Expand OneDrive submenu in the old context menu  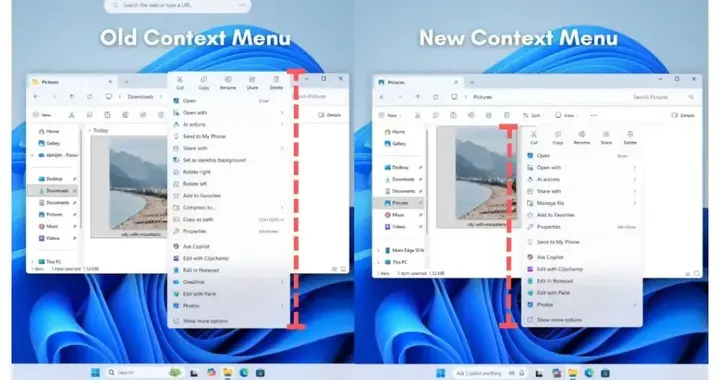tap(282, 282)
